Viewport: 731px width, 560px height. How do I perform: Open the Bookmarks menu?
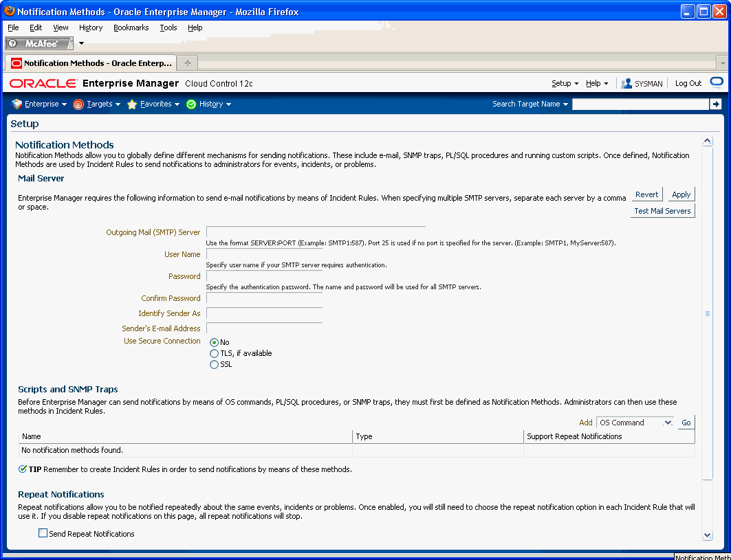[x=131, y=27]
